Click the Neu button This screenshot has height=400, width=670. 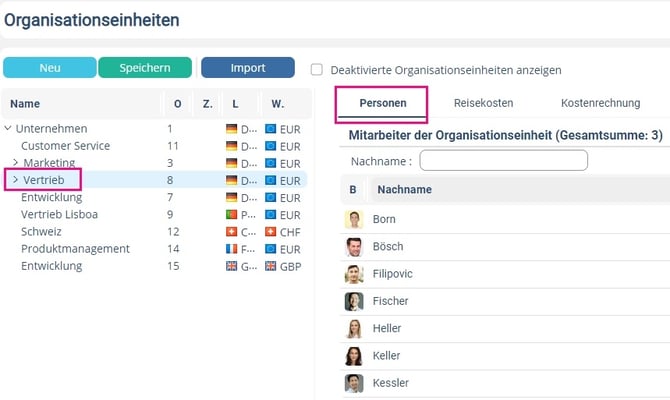pos(50,68)
